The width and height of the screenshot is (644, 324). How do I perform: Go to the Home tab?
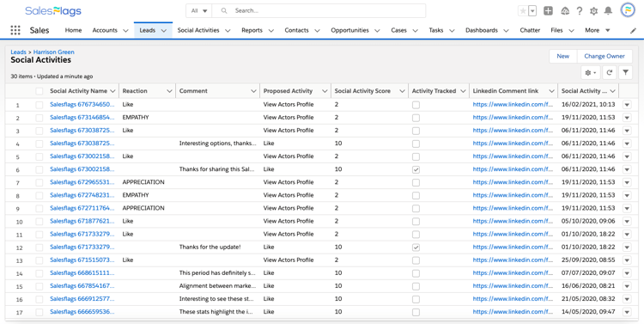pyautogui.click(x=73, y=30)
